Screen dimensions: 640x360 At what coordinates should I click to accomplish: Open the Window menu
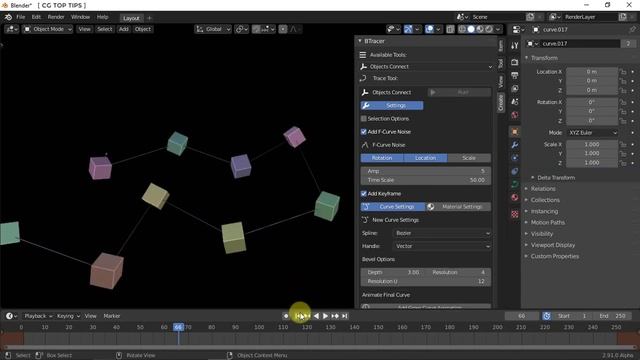(80, 17)
